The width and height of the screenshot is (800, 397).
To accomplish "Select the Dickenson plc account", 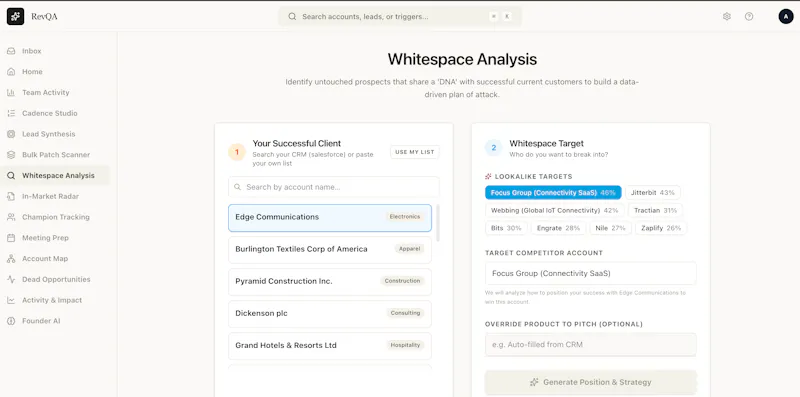I will click(330, 314).
